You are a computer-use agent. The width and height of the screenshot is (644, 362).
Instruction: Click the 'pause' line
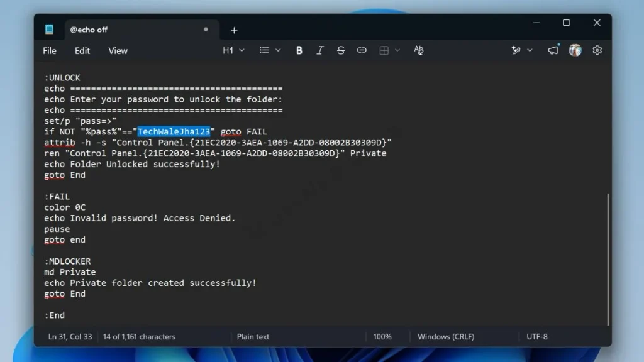pos(57,229)
